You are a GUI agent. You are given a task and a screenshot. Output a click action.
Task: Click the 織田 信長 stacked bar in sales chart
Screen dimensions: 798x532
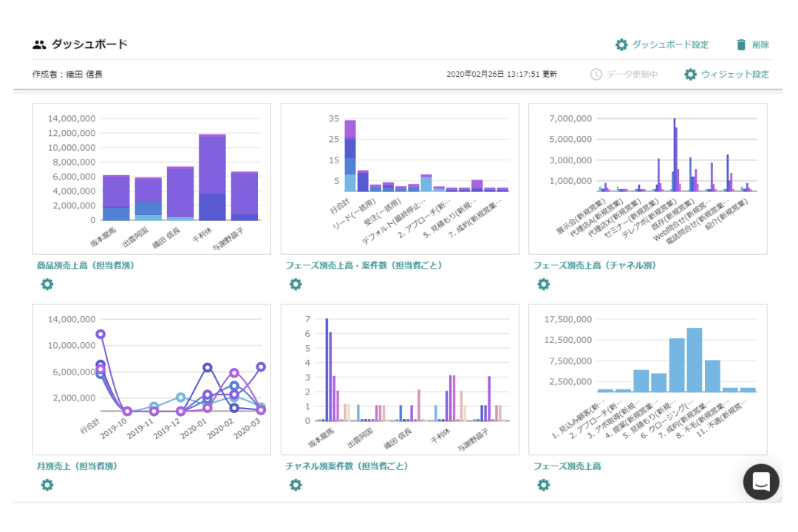(180, 194)
